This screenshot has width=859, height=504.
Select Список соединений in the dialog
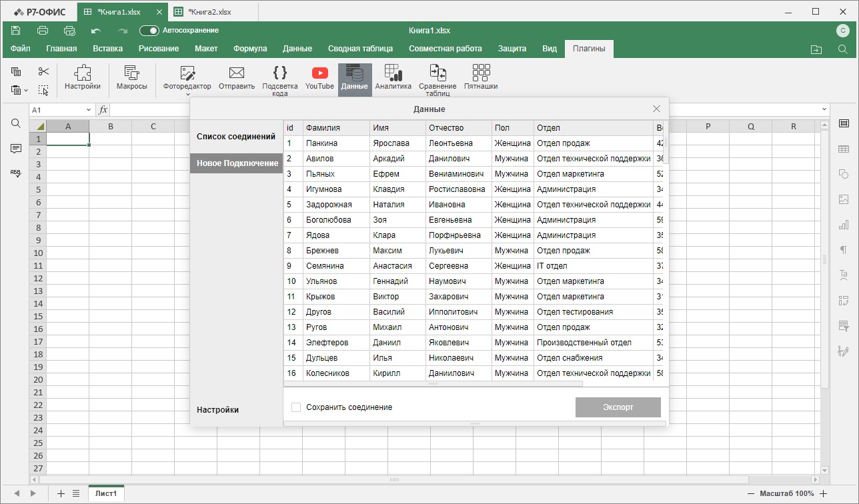click(236, 137)
